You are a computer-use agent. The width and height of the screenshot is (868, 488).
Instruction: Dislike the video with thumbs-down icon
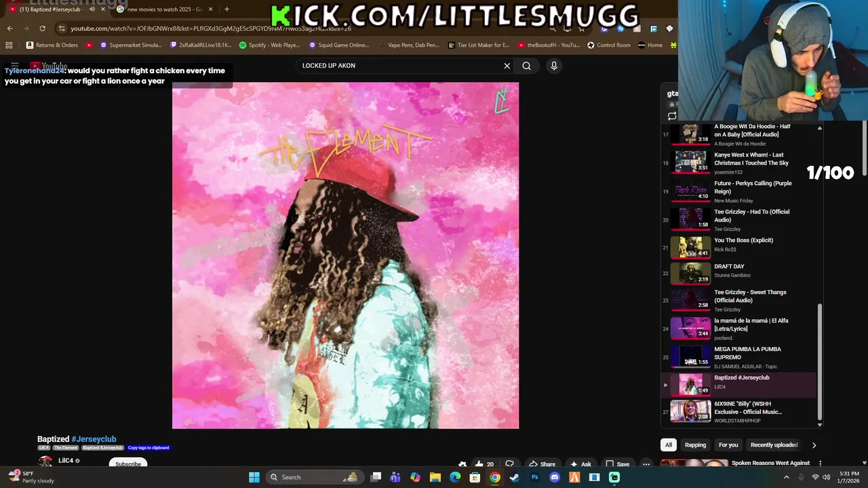(509, 464)
